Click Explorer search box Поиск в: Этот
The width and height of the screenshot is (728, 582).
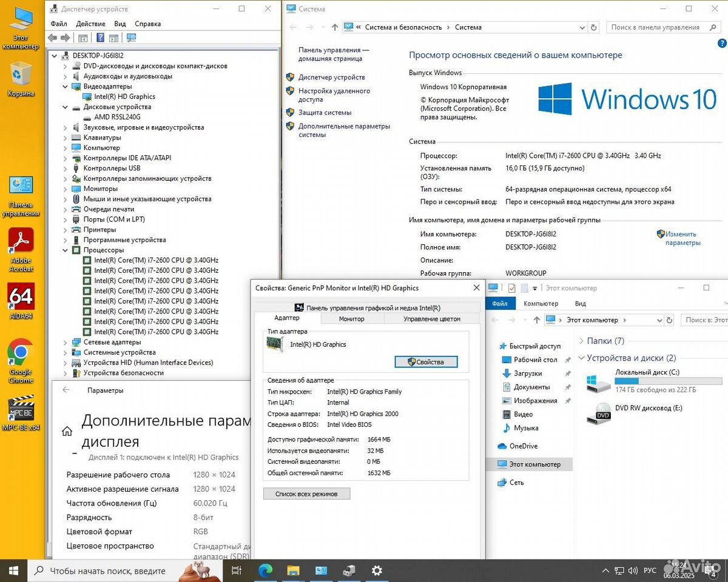tap(703, 319)
